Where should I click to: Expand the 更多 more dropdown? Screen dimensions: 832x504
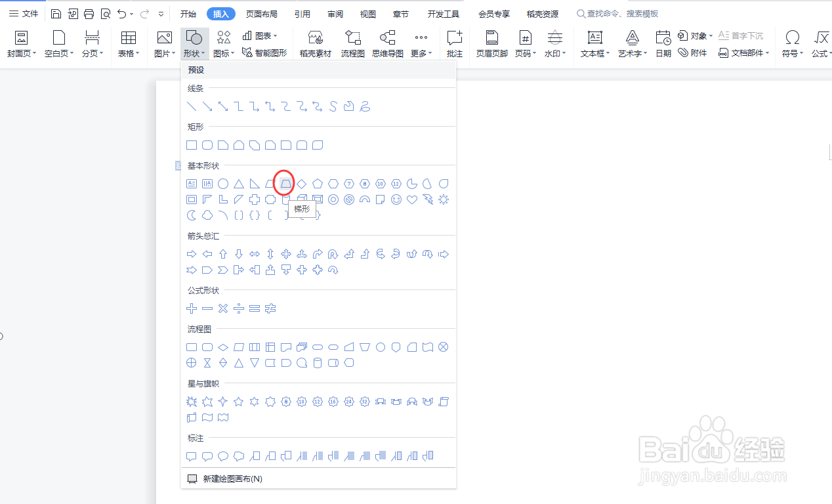pos(421,44)
